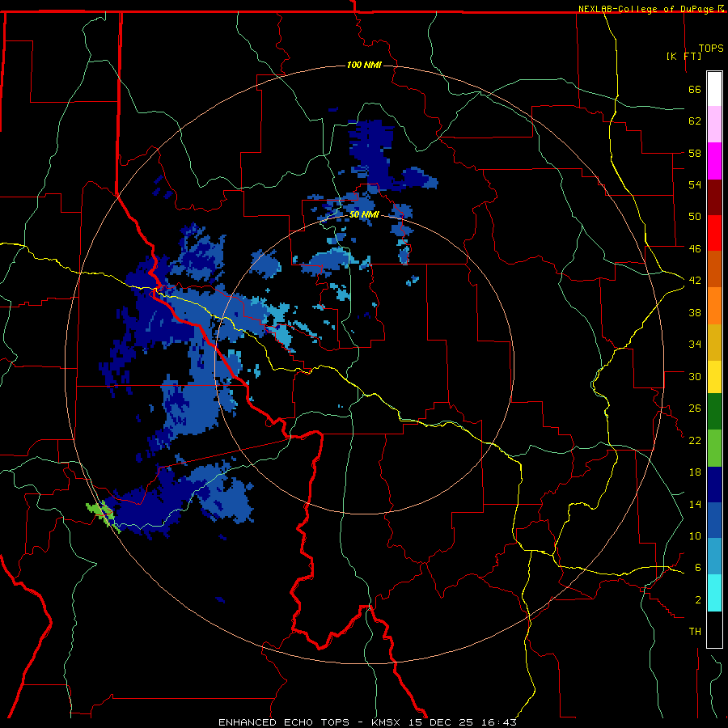Image resolution: width=728 pixels, height=728 pixels.
Task: Click the 38 legend value
Action: pos(695,312)
